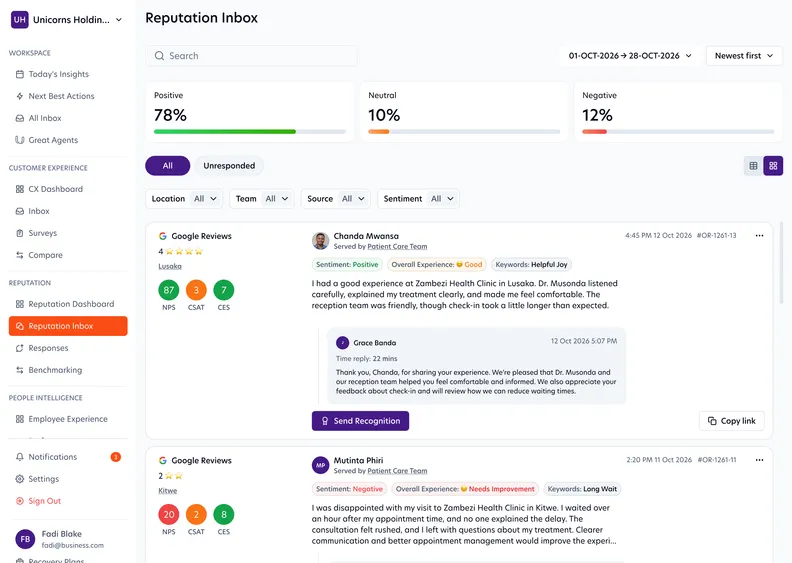Click the Google logo on Mutinta's review
This screenshot has width=792, height=563.
tap(163, 460)
